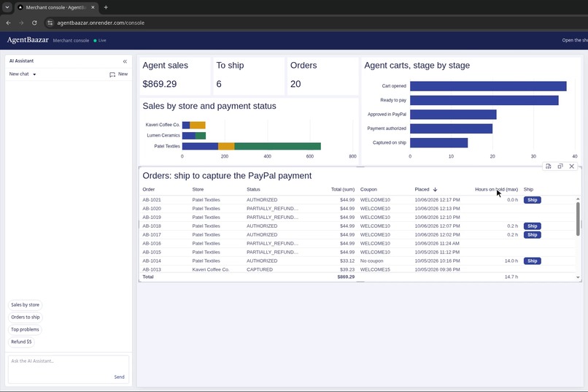Click the WELCOME15 coupon cell
Image resolution: width=588 pixels, height=392 pixels.
(375, 269)
